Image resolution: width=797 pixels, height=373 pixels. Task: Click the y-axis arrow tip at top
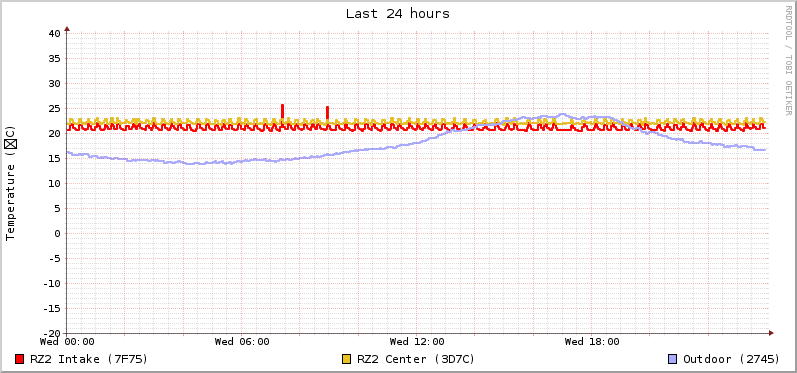[x=67, y=28]
